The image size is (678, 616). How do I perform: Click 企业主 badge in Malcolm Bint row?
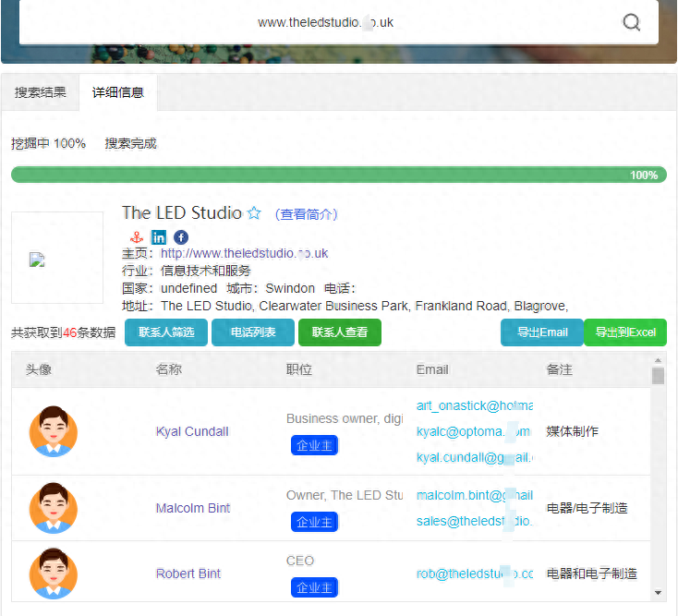click(x=314, y=522)
